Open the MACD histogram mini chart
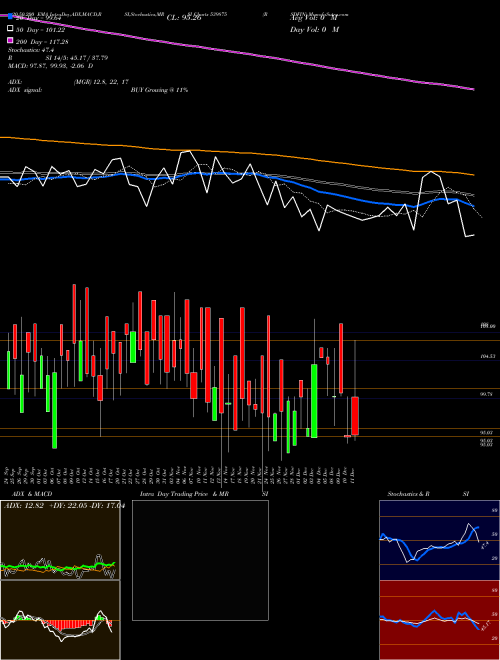Image resolution: width=500 pixels, height=660 pixels. (60, 620)
